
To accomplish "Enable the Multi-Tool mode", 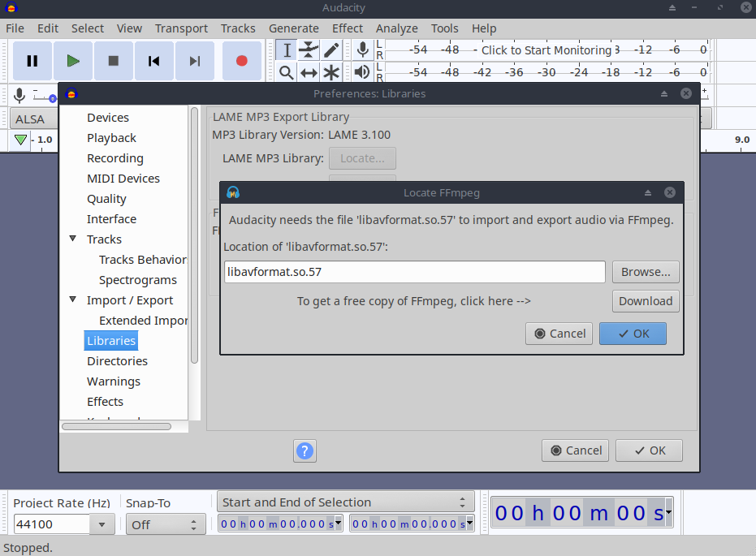I will tap(331, 72).
